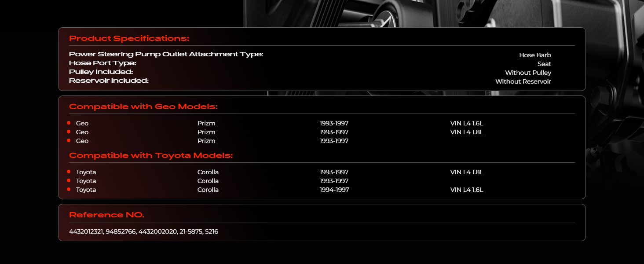The height and width of the screenshot is (264, 644).
Task: Click the red bullet beside Geo Prizm 1.8L row
Action: click(69, 132)
